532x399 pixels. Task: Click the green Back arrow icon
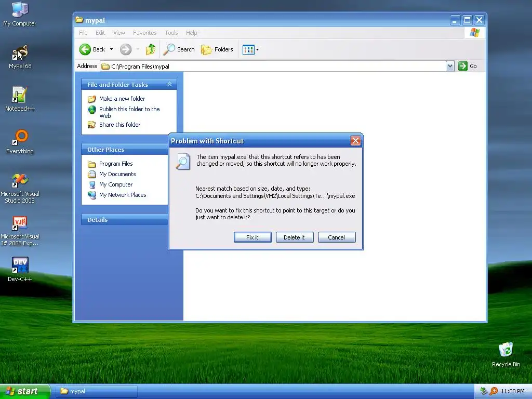point(85,49)
